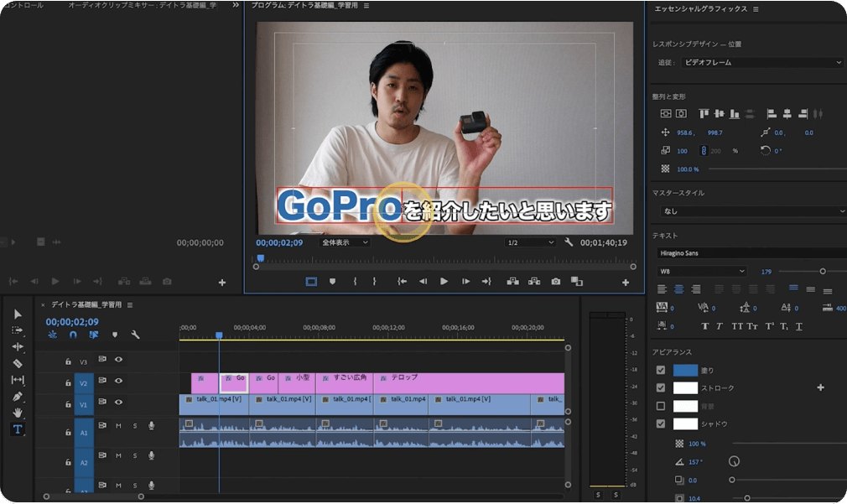Open the 1/2 playback resolution dropdown
This screenshot has width=847, height=504.
(530, 242)
